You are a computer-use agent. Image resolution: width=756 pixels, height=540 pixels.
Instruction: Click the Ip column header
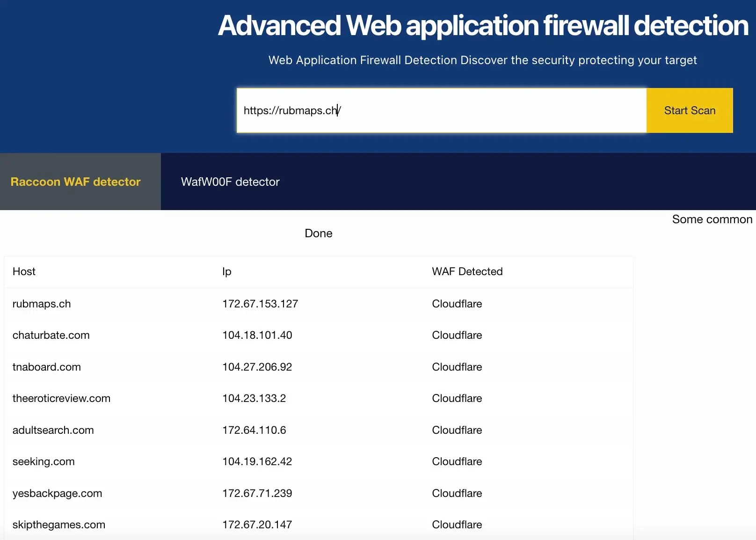[x=227, y=272]
